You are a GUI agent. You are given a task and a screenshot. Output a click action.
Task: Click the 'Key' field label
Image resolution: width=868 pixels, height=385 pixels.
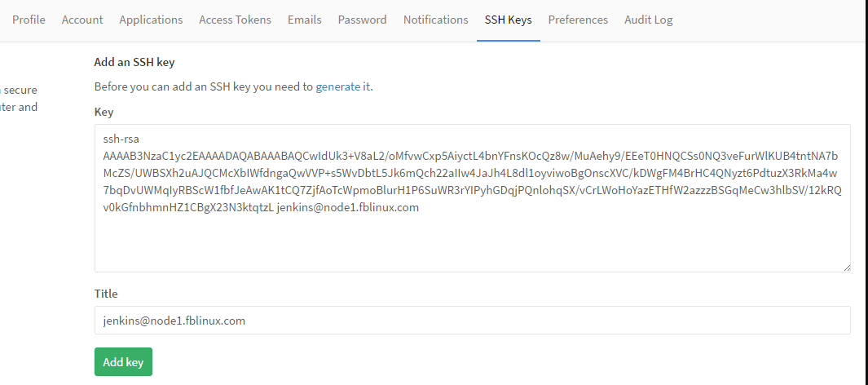click(x=104, y=112)
